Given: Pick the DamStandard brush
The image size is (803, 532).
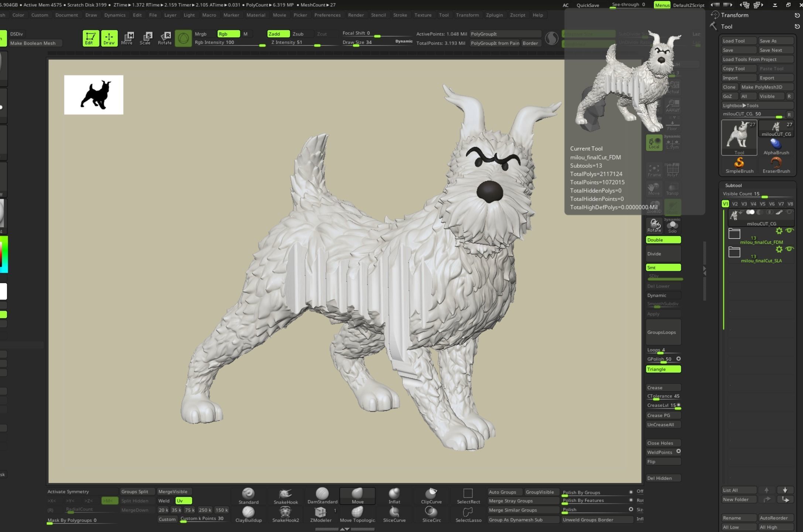Looking at the screenshot, I should 322,496.
